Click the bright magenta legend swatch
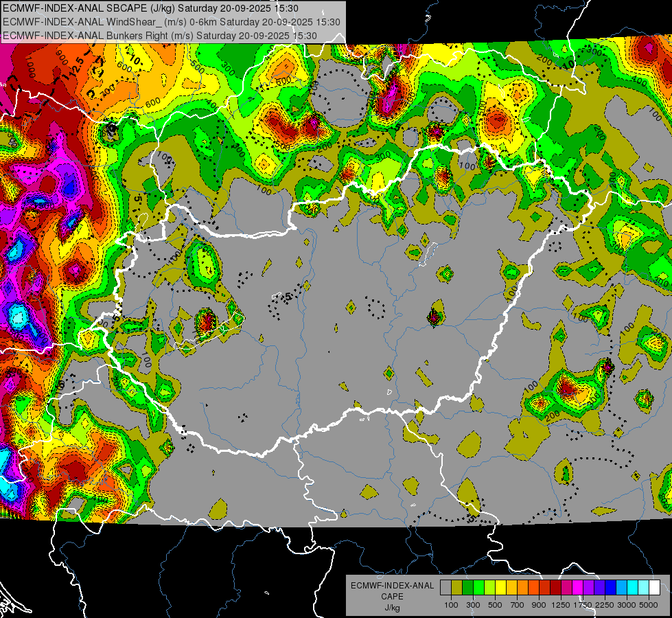Screen dimensions: 672x618 pos(578,588)
